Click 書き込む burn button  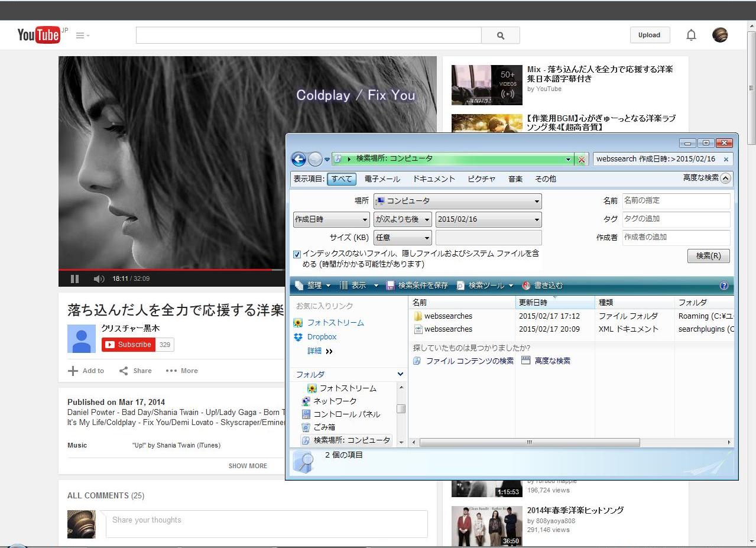click(x=543, y=286)
